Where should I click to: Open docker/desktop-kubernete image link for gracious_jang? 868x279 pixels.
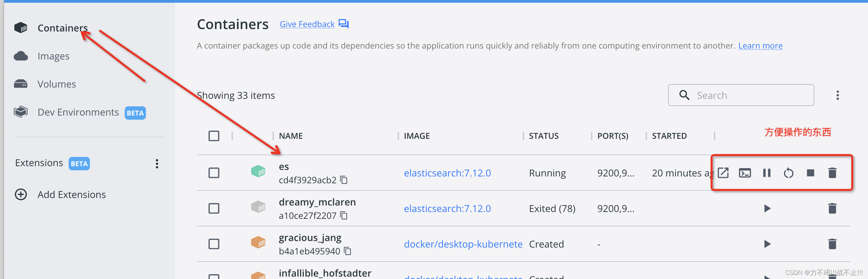(463, 244)
